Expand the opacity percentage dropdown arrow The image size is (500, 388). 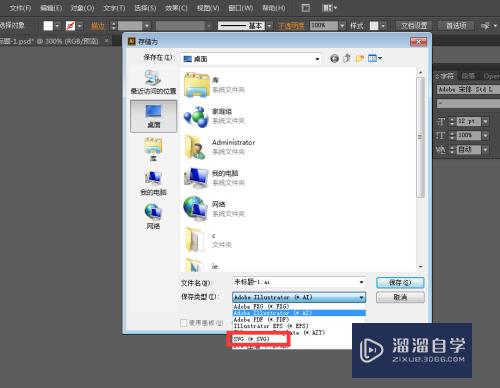342,26
